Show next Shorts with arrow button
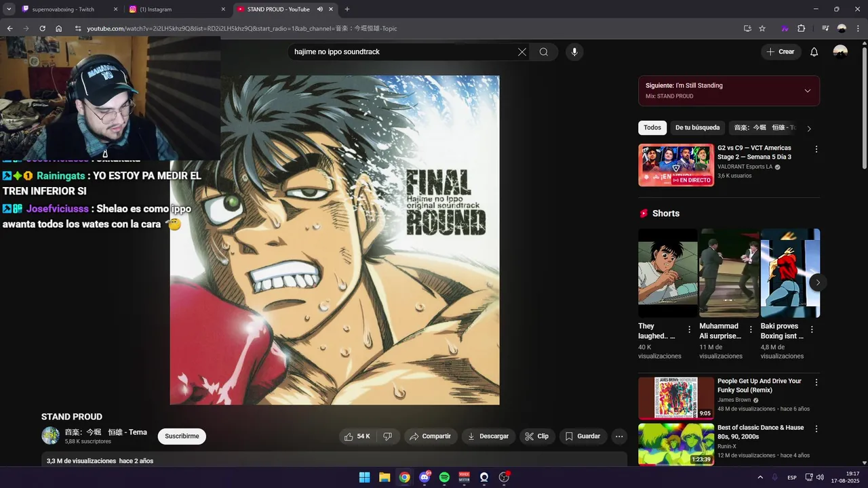The height and width of the screenshot is (488, 868). tap(818, 283)
